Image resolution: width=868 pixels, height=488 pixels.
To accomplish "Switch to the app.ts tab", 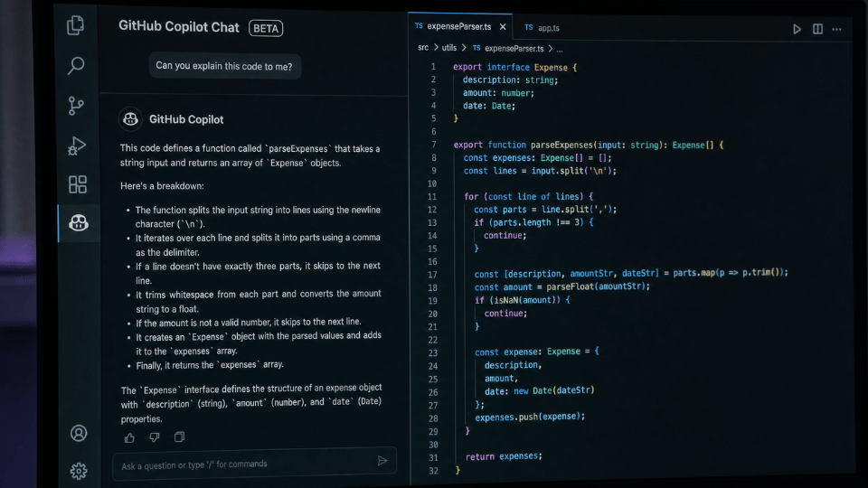I will coord(542,28).
